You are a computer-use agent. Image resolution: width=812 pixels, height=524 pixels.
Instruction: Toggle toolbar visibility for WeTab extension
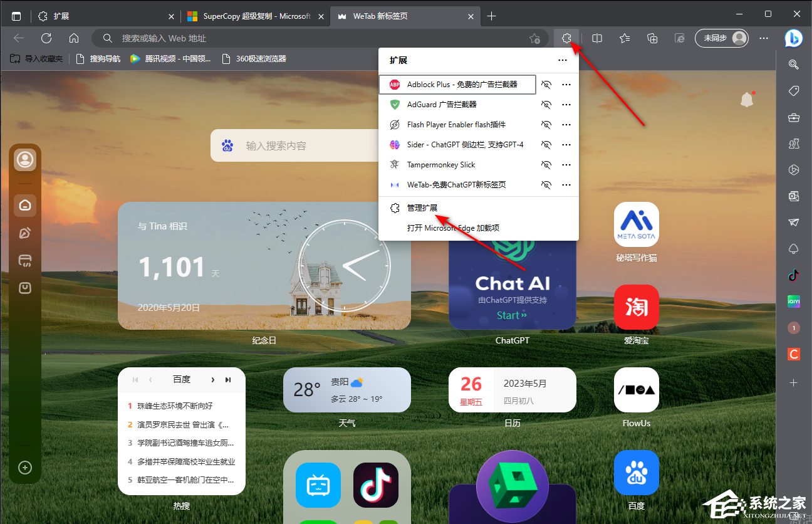click(x=546, y=185)
